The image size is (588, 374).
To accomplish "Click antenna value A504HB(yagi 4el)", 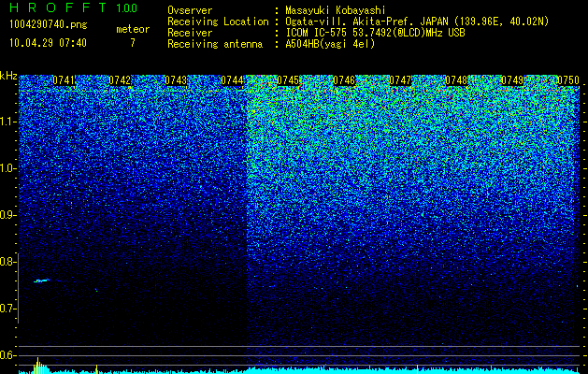I will [330, 44].
